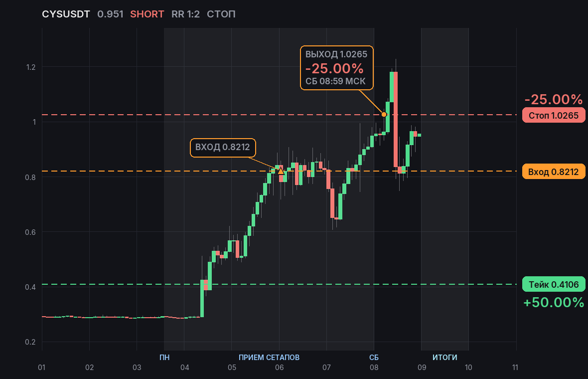This screenshot has width=588, height=379.
Task: Click the ИТОГИ timeline label
Action: (445, 357)
